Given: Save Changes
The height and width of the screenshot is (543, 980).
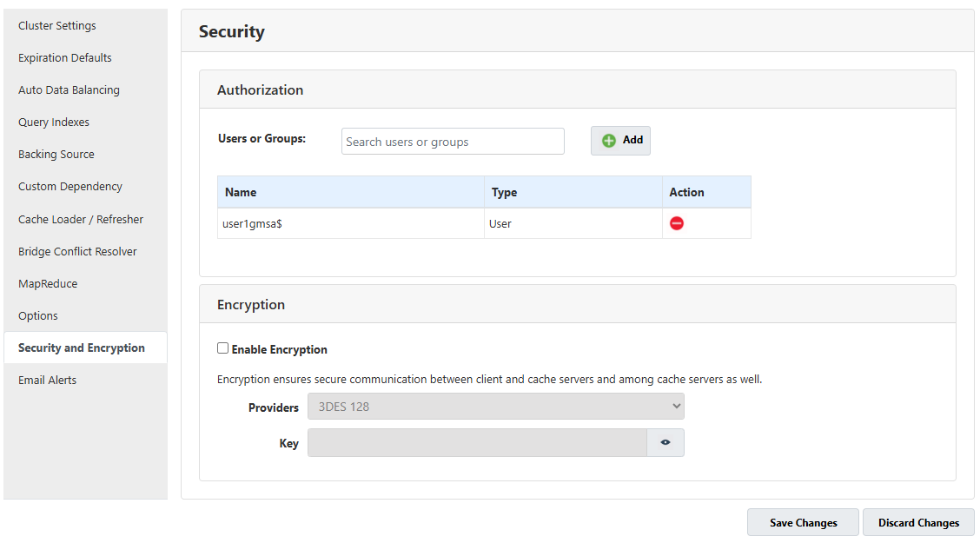Looking at the screenshot, I should click(803, 522).
